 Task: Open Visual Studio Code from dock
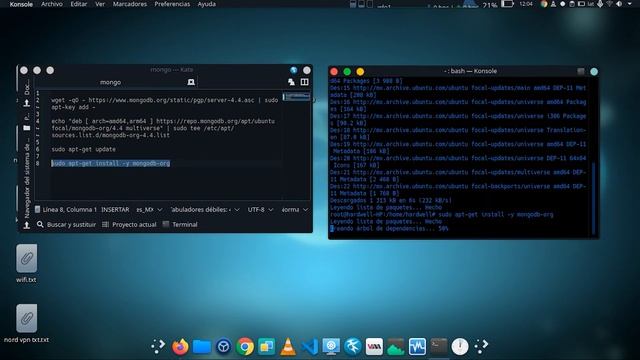point(310,347)
